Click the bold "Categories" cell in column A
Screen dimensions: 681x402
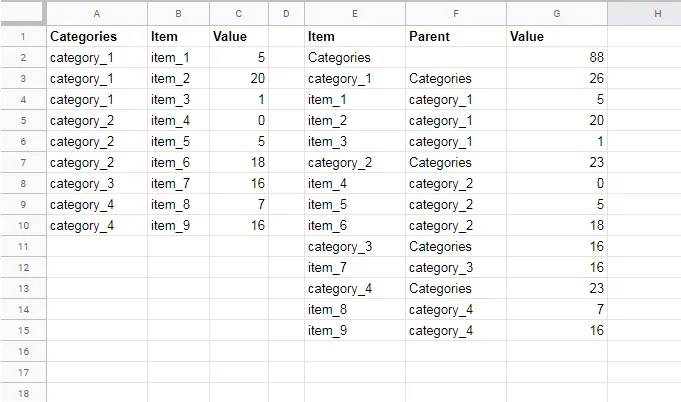[x=96, y=36]
